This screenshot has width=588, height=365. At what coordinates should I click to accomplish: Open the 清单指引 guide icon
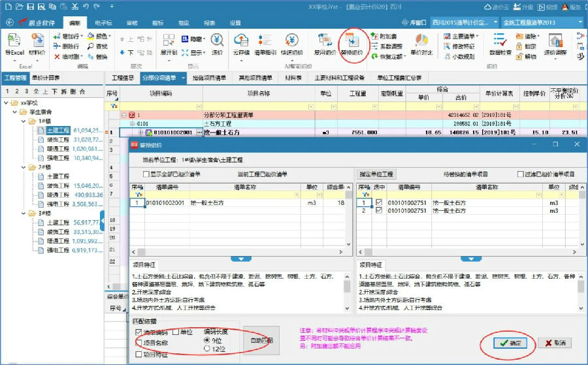click(266, 44)
